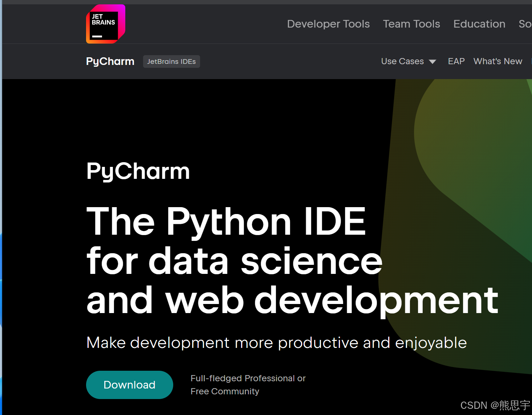
Task: Click "Make development more productive and enjoyable" tagline
Action: 276,343
